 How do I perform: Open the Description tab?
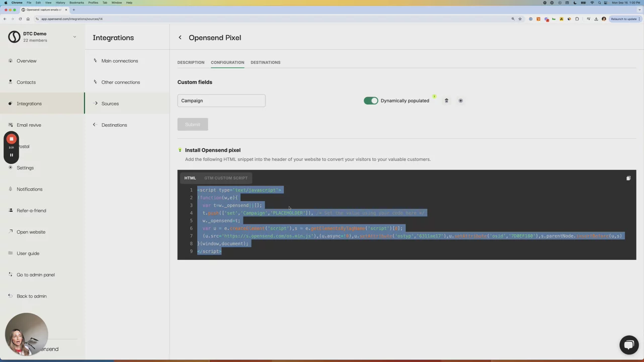[x=191, y=62]
